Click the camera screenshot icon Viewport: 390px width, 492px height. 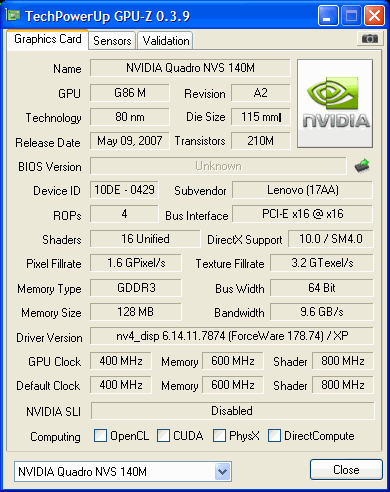point(369,39)
